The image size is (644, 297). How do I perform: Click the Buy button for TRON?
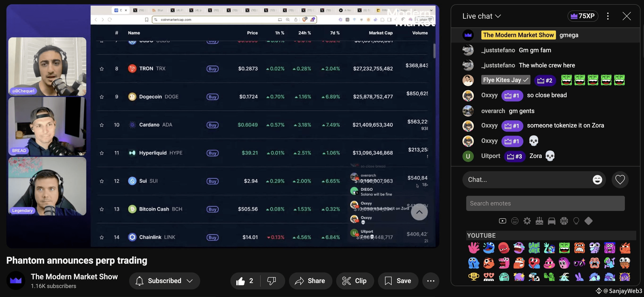[x=212, y=69]
